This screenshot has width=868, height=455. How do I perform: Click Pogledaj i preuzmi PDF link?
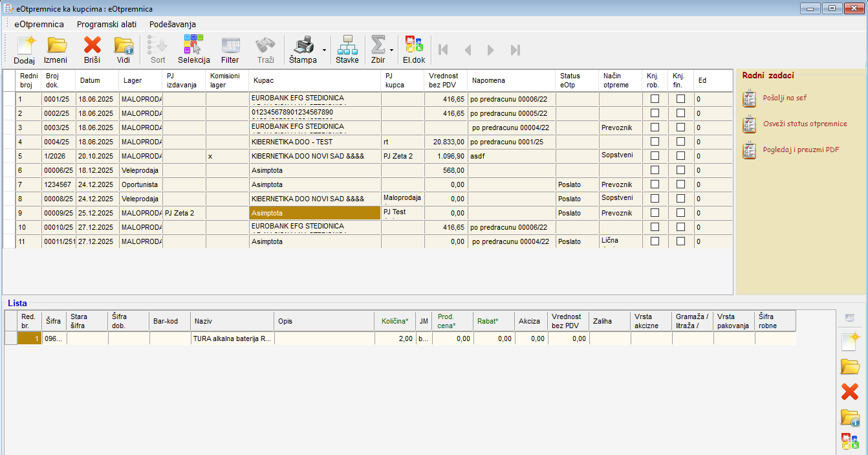point(801,150)
